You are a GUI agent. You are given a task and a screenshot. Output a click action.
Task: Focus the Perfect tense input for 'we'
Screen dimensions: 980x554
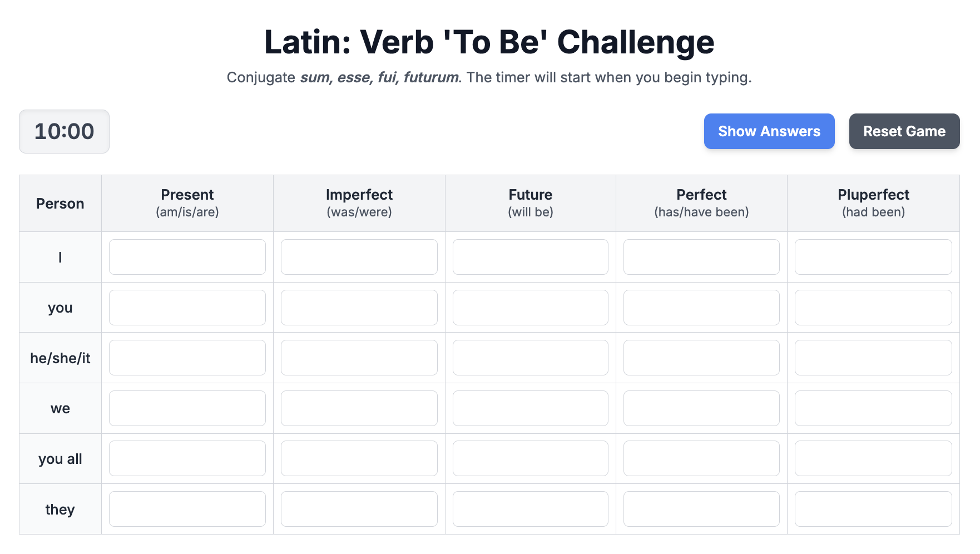(x=701, y=408)
